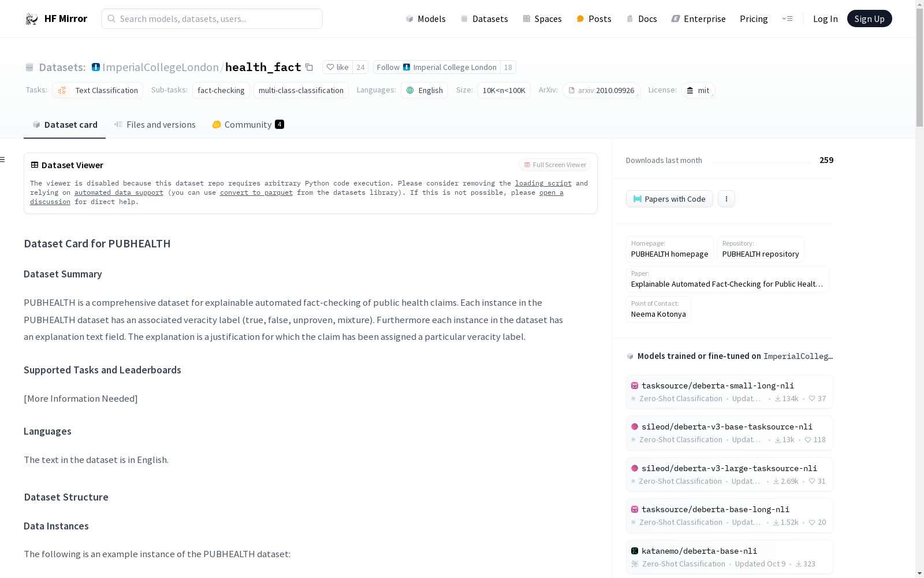
Task: Open the arxiv:2010.09926 tag
Action: (x=601, y=90)
